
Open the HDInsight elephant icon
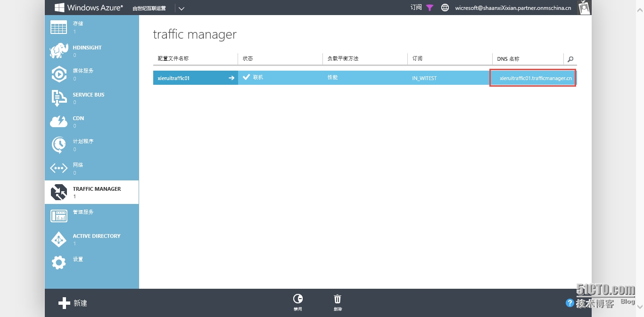(59, 51)
